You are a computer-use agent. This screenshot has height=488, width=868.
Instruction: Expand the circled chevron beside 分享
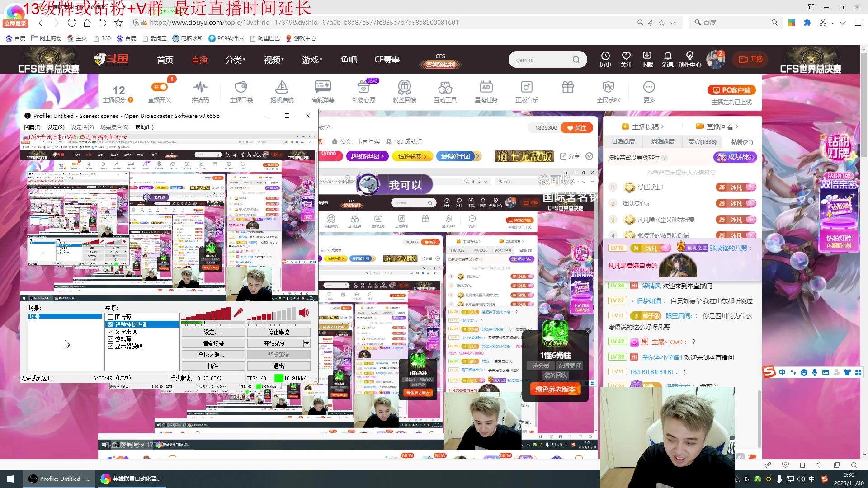tap(589, 156)
